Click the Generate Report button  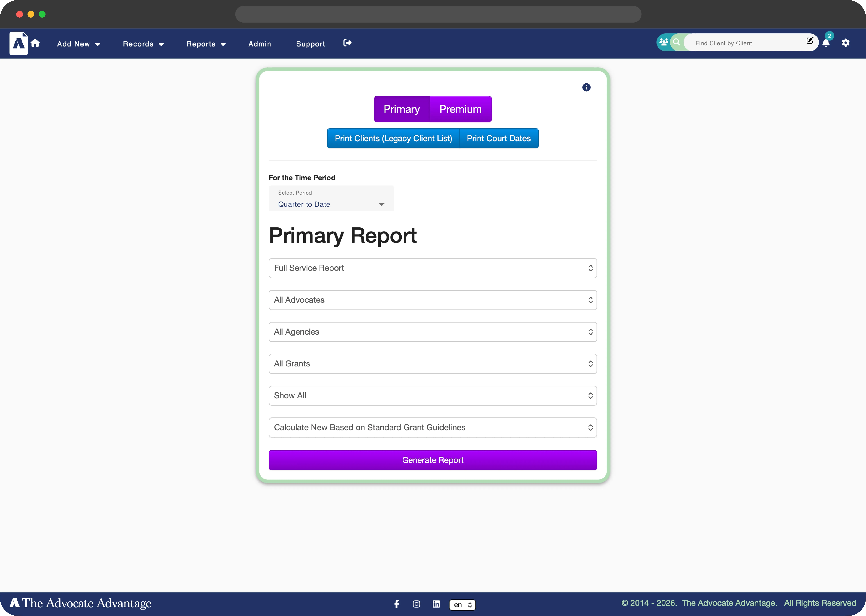[433, 460]
